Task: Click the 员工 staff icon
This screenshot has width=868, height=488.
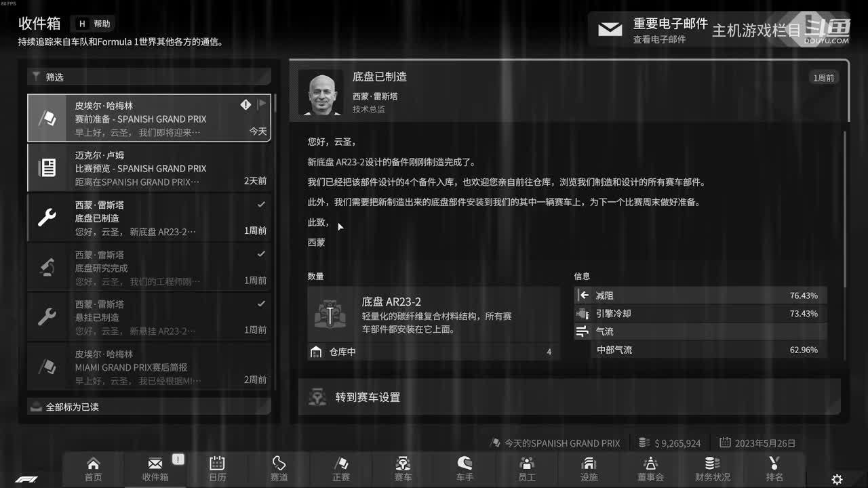Action: [x=527, y=463]
